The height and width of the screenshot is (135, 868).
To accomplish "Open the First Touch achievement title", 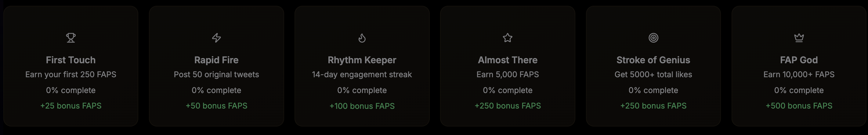I will (x=71, y=60).
